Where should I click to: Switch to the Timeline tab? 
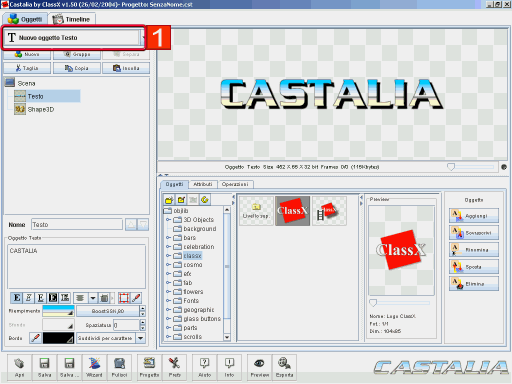(72, 19)
